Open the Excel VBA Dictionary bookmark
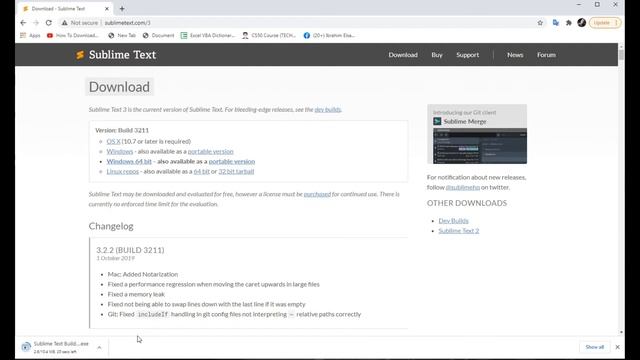Viewport: 640px width, 360px height. (208, 36)
